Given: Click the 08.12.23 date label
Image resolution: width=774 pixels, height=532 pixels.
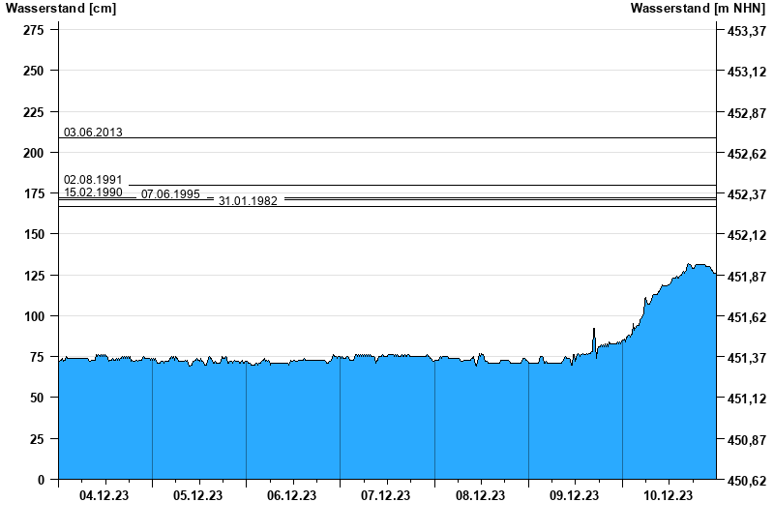Looking at the screenshot, I should click(x=480, y=495).
